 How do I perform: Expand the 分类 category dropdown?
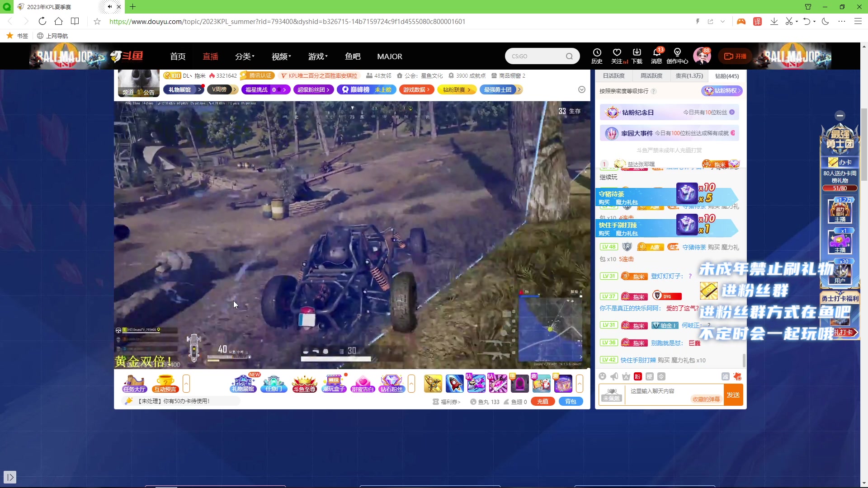click(245, 56)
